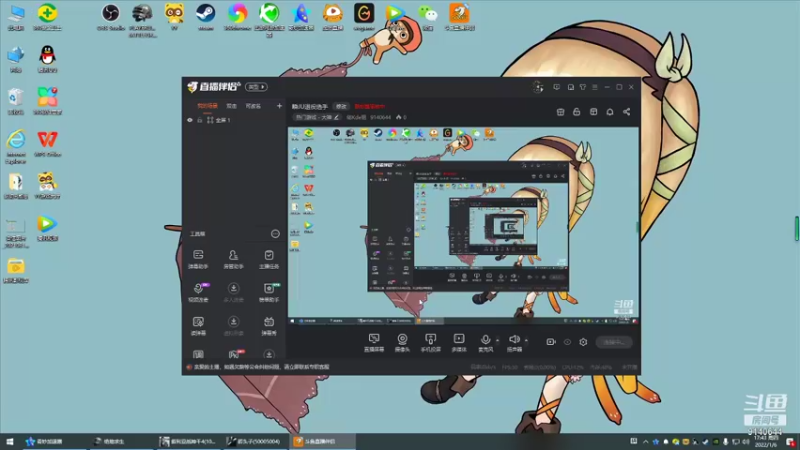Open the 房管助手 tool in the toolbox
This screenshot has height=450, width=800.
point(233,259)
